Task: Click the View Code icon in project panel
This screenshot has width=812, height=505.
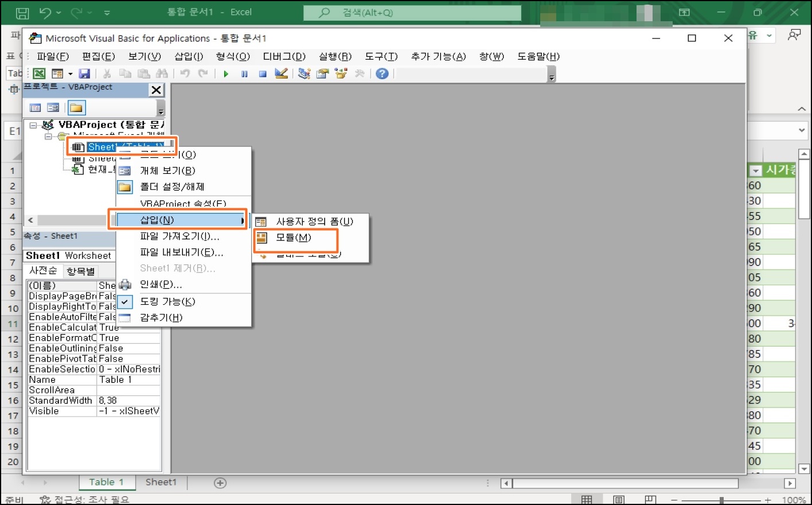Action: (x=36, y=108)
